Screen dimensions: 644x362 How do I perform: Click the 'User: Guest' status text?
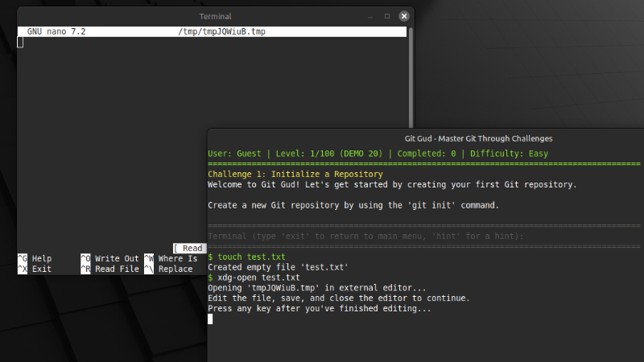(234, 154)
